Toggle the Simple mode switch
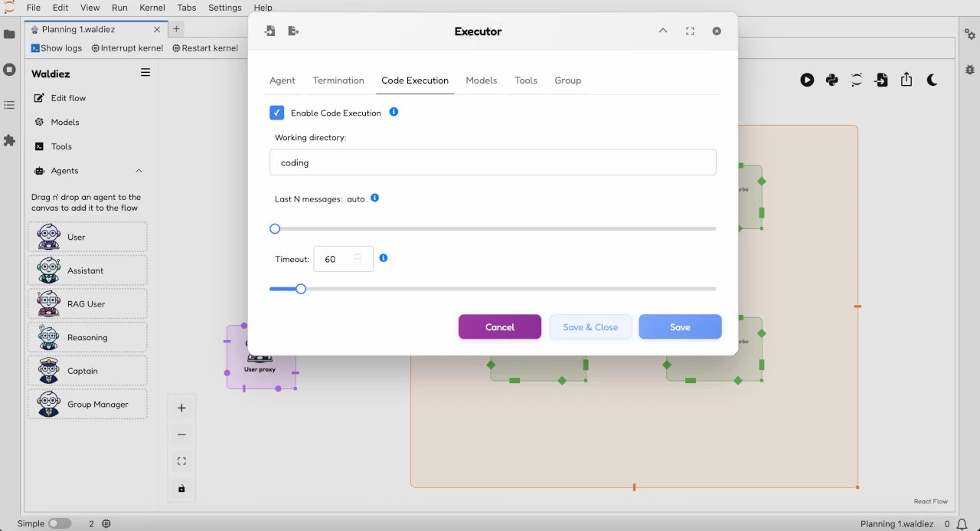The width and height of the screenshot is (980, 531). (60, 523)
